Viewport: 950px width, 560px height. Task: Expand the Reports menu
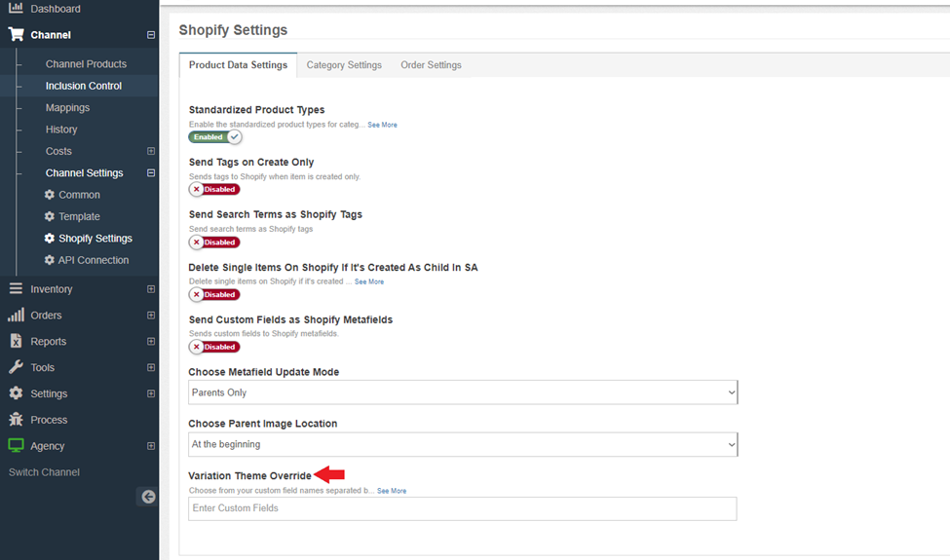151,342
